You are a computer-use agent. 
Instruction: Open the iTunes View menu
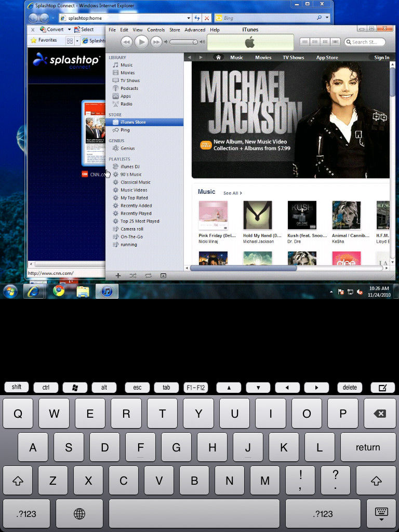[x=137, y=30]
